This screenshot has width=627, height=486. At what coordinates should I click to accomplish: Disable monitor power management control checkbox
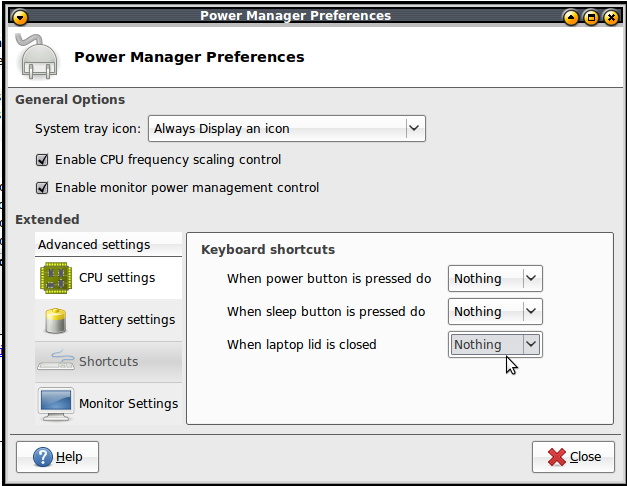(42, 188)
